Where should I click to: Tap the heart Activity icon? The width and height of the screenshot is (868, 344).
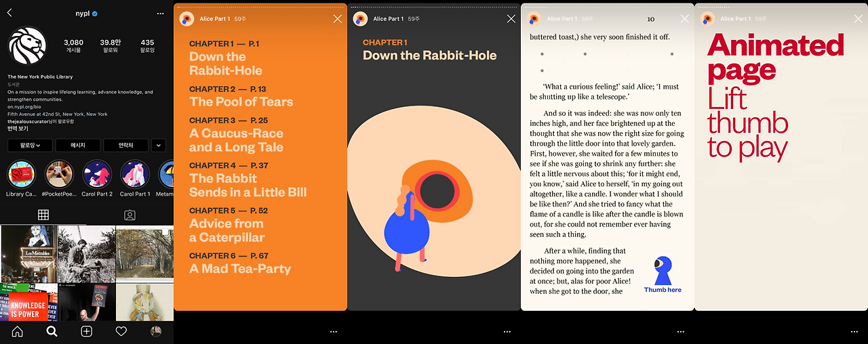[x=121, y=331]
